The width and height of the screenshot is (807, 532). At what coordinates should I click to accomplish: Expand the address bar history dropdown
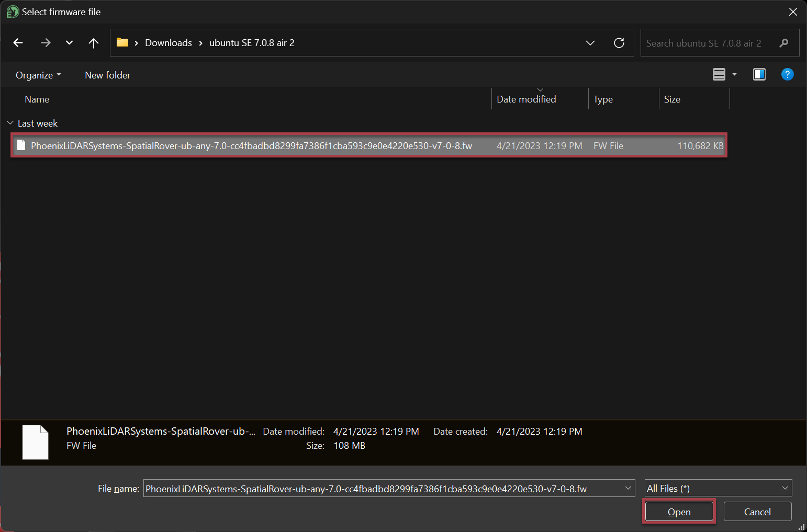[590, 43]
